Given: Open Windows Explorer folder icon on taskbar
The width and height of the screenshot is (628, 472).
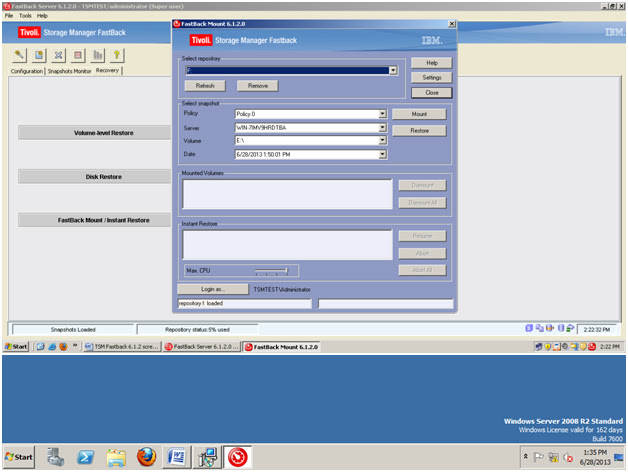Looking at the screenshot, I should [116, 457].
